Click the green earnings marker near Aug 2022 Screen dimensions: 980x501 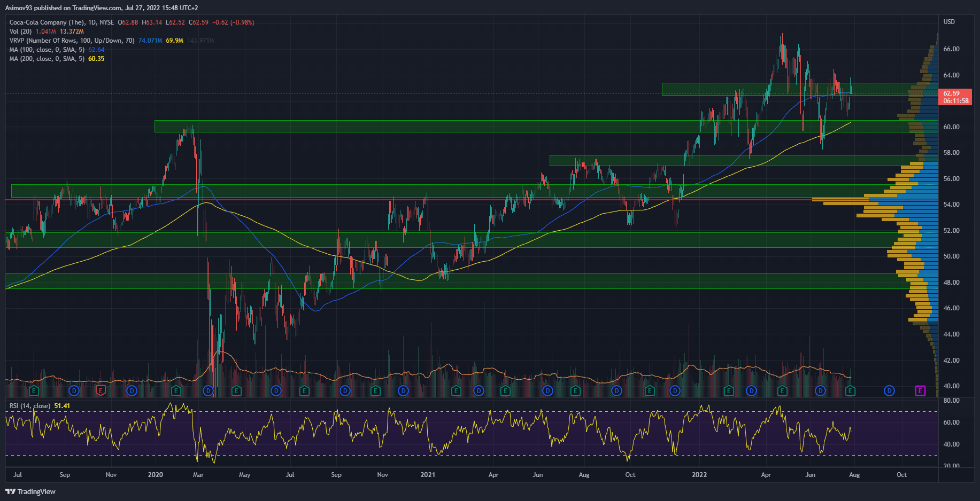850,391
